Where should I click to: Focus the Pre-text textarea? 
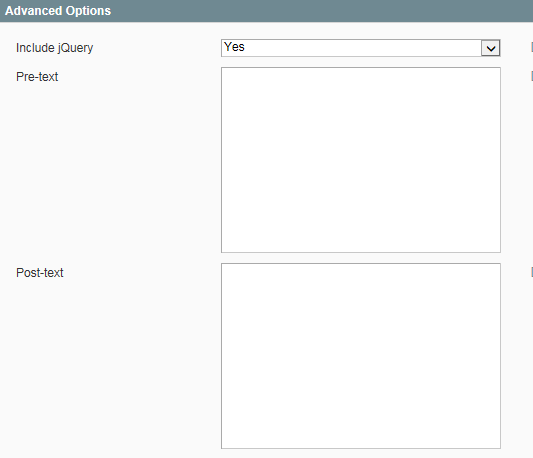pos(361,160)
